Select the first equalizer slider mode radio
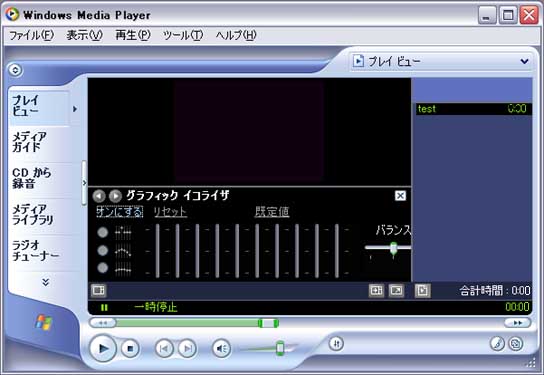Viewport: 544px width, 375px height. click(102, 232)
